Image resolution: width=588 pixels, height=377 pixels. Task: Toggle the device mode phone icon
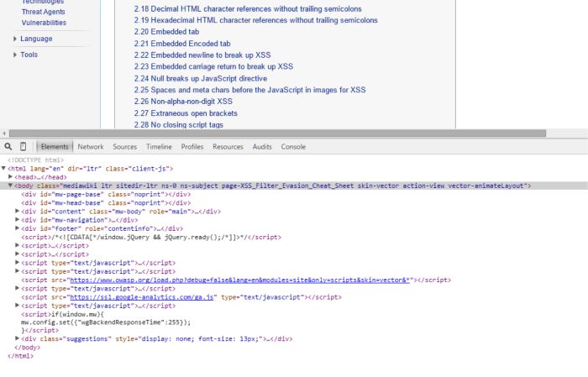tap(23, 147)
